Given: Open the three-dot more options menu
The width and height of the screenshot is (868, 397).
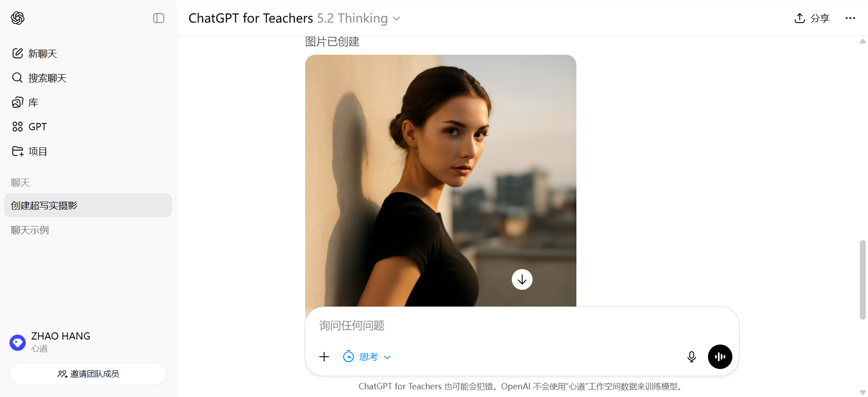Looking at the screenshot, I should tap(850, 18).
